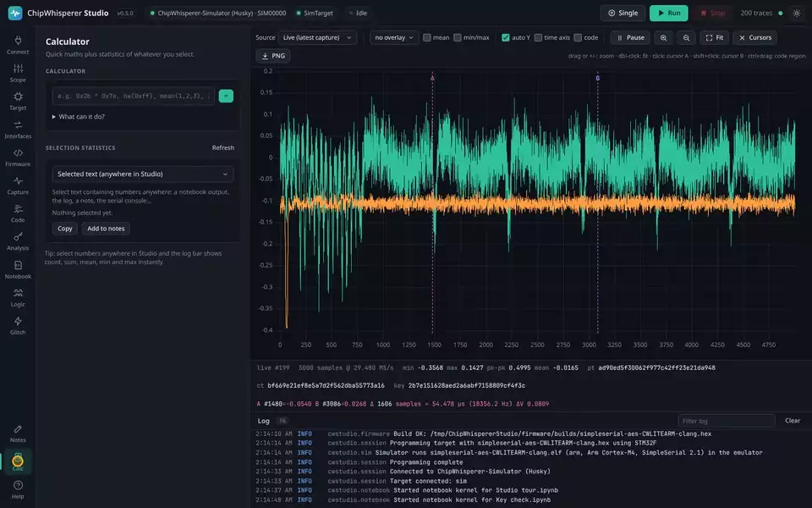812x508 pixels.
Task: Open the Notes panel
Action: 18,433
